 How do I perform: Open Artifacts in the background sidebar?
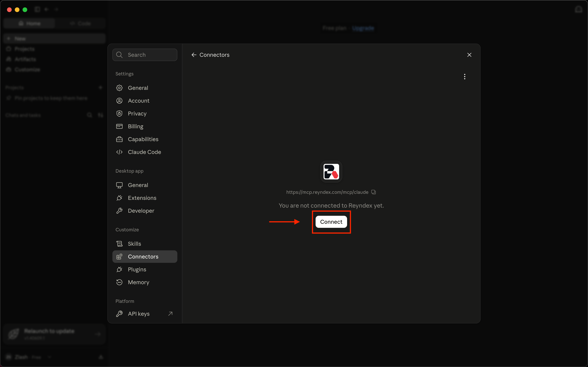coord(54,59)
